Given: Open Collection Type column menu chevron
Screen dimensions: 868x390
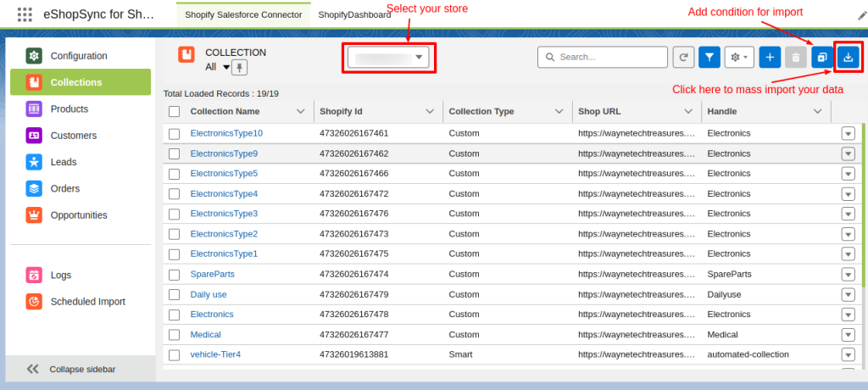Looking at the screenshot, I should pos(559,111).
